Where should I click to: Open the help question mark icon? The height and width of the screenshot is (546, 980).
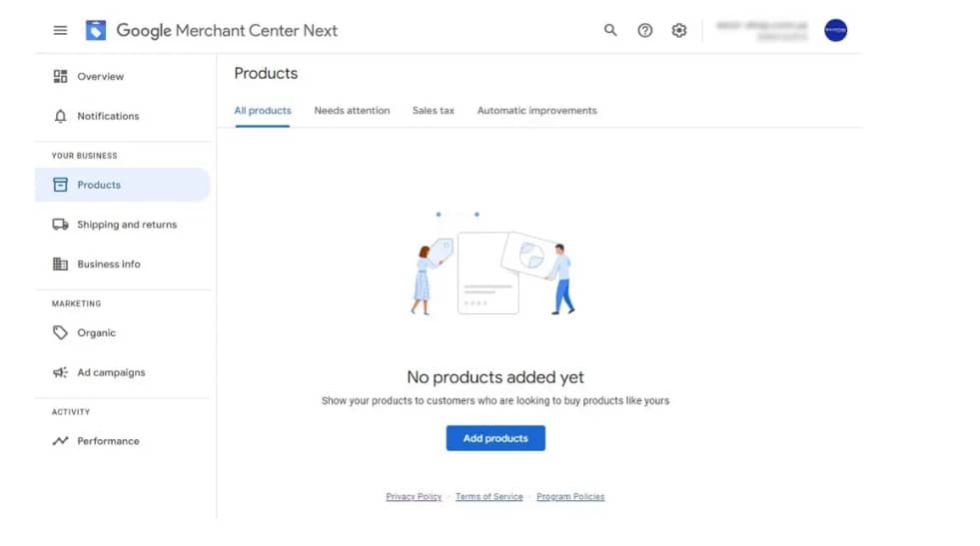point(645,30)
